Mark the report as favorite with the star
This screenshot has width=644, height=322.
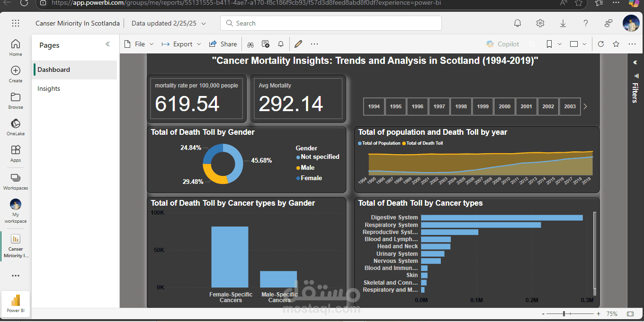(x=616, y=44)
